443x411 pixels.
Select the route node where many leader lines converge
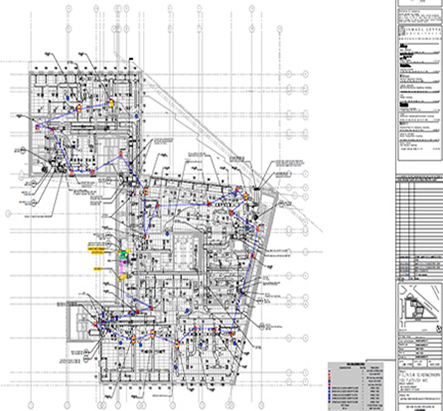(x=96, y=324)
